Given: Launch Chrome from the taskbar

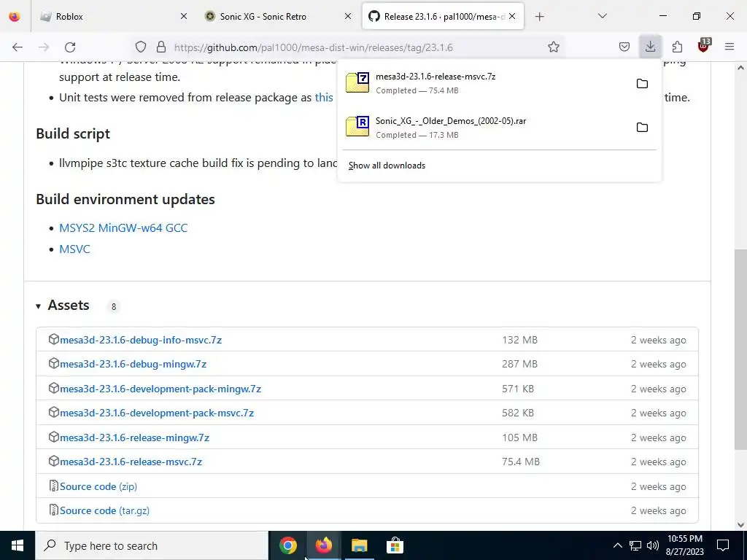Looking at the screenshot, I should (287, 545).
